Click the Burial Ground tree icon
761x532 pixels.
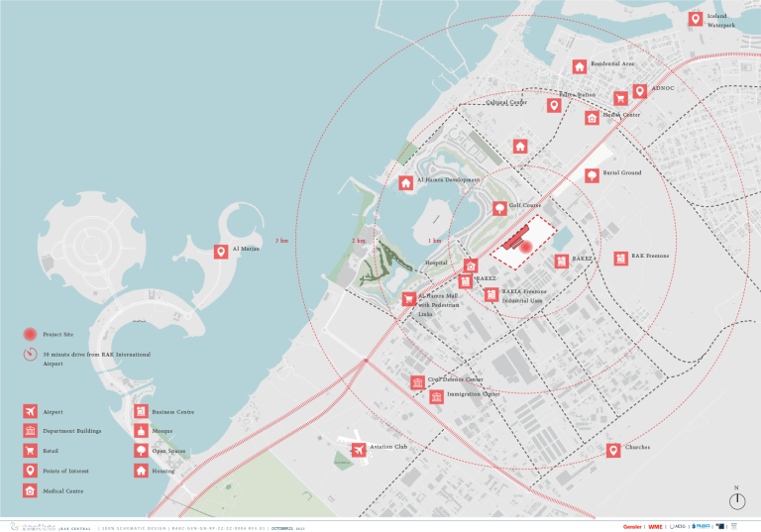point(592,175)
